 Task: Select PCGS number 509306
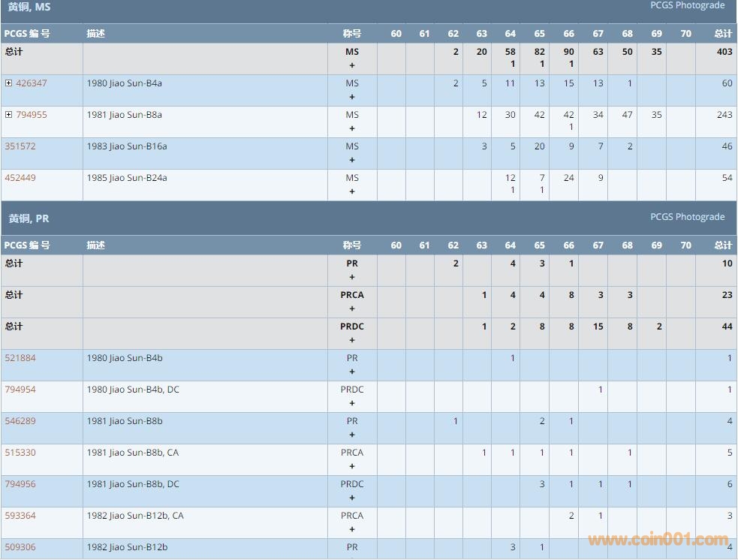[20, 547]
